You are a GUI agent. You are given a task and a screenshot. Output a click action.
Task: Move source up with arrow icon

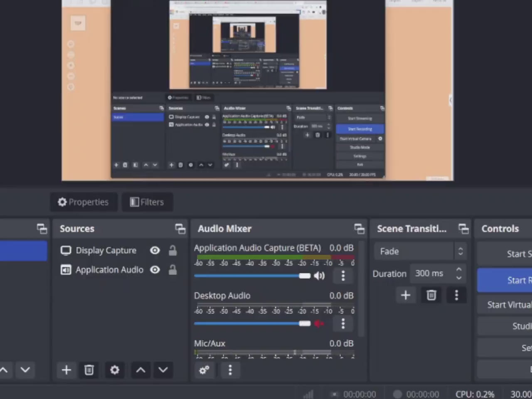(x=140, y=370)
